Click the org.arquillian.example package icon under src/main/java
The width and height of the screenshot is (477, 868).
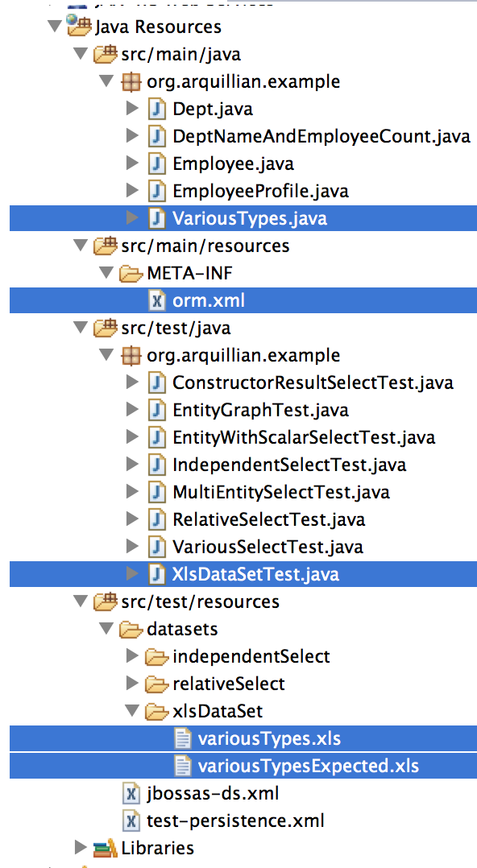coord(131,81)
